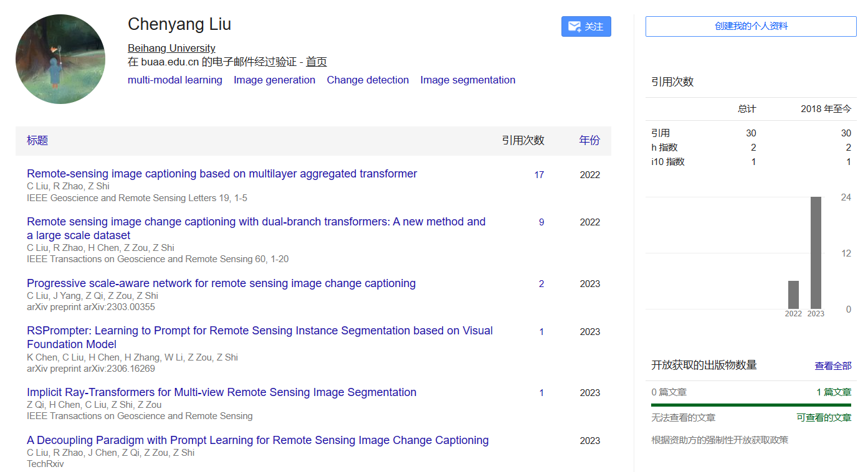
Task: Open the Image generation interest tag
Action: tap(274, 80)
